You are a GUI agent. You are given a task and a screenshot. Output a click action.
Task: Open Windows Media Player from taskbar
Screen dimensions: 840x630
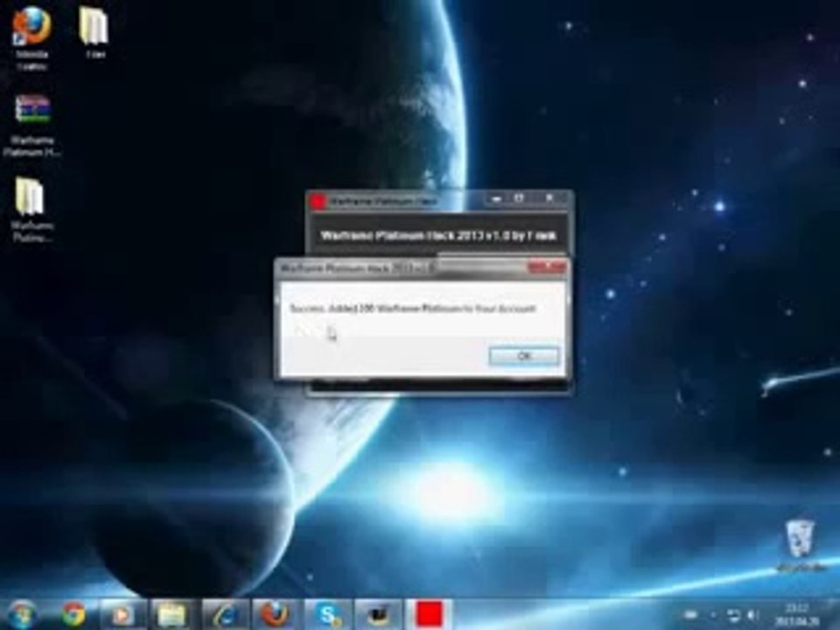click(x=122, y=614)
